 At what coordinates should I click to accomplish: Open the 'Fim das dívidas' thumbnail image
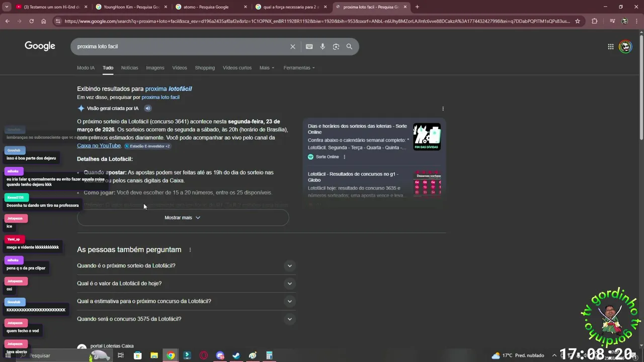click(427, 137)
